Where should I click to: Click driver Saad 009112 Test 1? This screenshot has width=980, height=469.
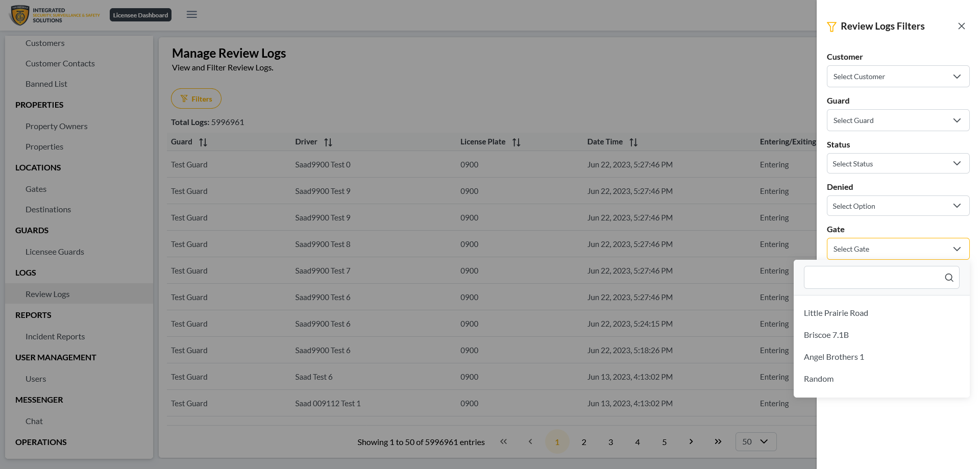[x=328, y=404]
